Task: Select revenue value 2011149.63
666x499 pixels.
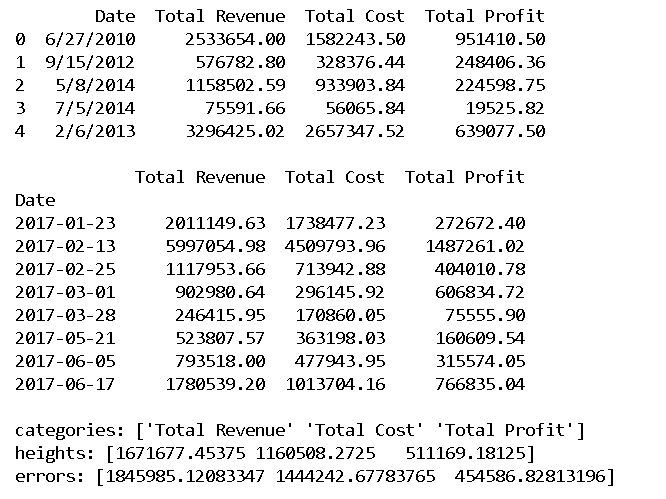Action: (215, 223)
